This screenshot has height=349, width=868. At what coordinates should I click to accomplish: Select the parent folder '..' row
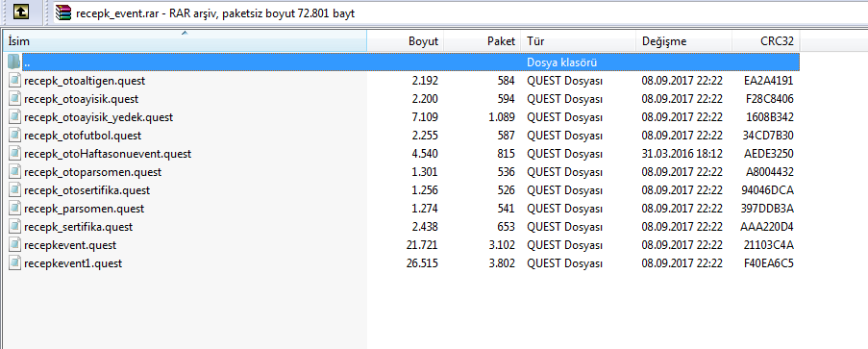coord(410,62)
